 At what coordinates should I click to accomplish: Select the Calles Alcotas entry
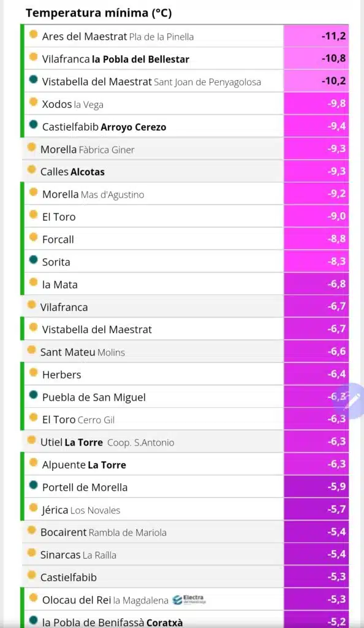[x=185, y=172]
